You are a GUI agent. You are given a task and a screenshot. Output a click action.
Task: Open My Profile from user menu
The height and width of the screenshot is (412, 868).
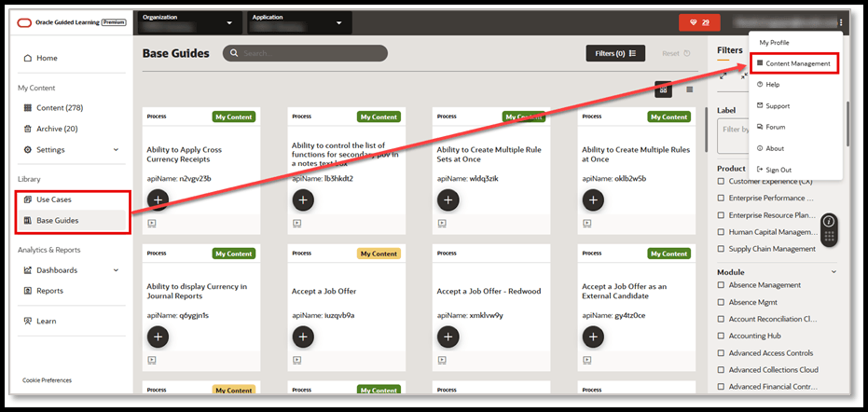(x=774, y=43)
